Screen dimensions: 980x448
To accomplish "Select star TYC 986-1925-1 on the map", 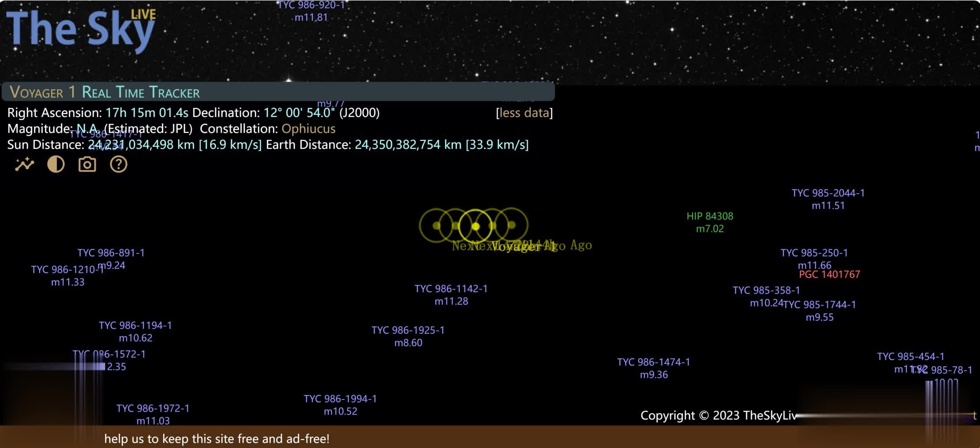I will [408, 330].
